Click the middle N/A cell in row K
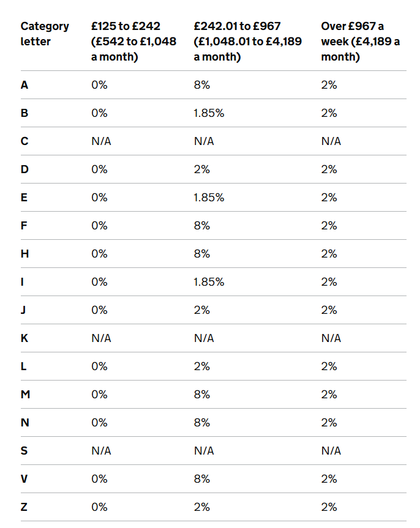420x528 pixels. click(x=204, y=338)
